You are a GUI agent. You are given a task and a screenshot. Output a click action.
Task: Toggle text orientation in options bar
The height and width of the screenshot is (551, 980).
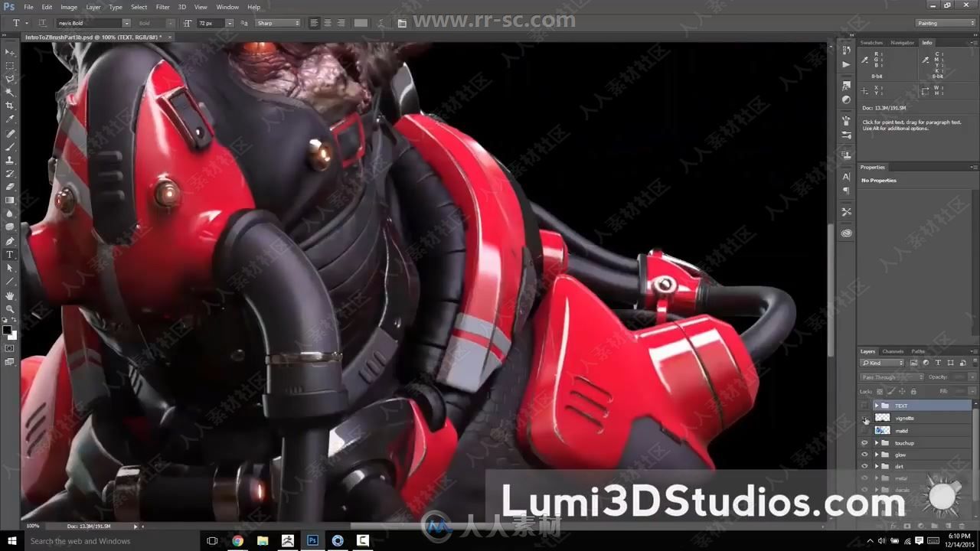pos(43,24)
